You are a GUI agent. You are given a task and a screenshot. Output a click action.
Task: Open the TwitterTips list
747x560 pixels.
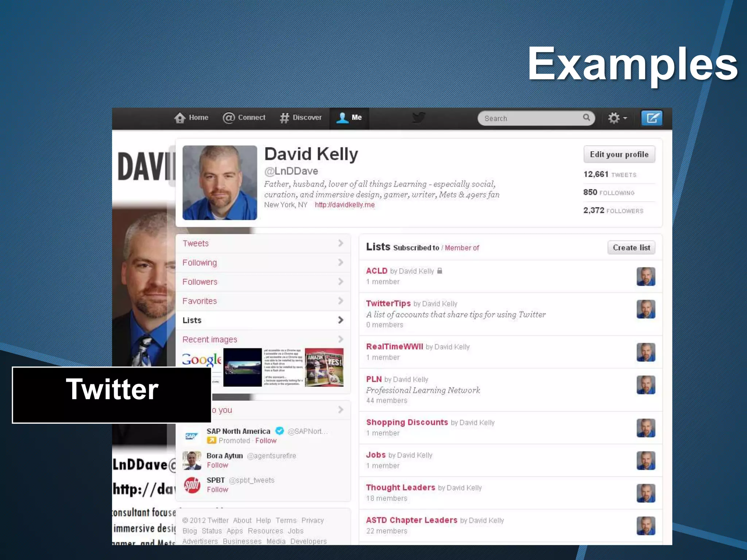tap(388, 303)
